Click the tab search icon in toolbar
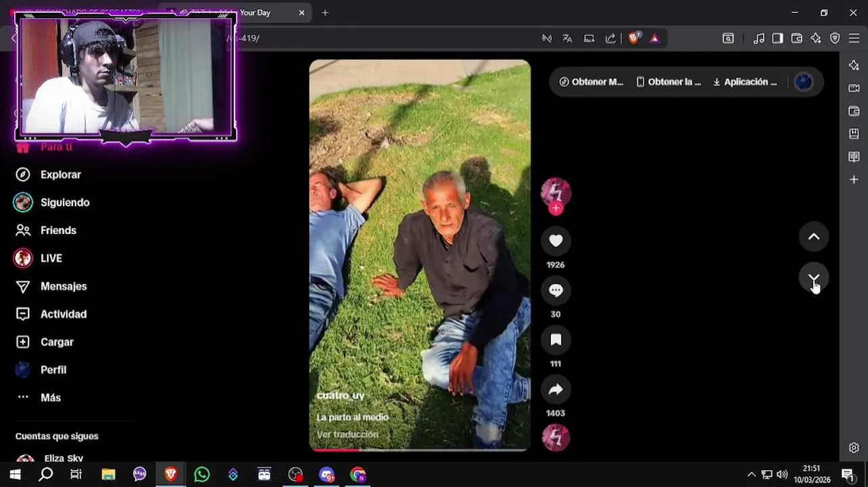The height and width of the screenshot is (487, 868). [x=728, y=39]
